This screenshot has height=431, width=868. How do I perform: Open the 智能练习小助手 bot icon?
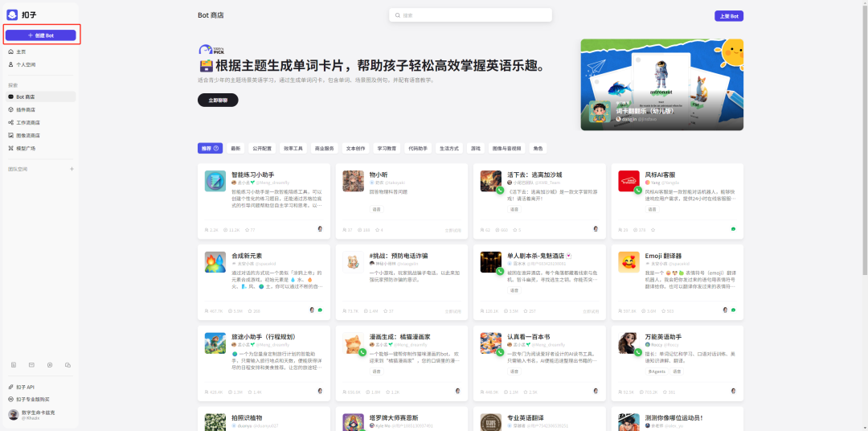(x=215, y=181)
